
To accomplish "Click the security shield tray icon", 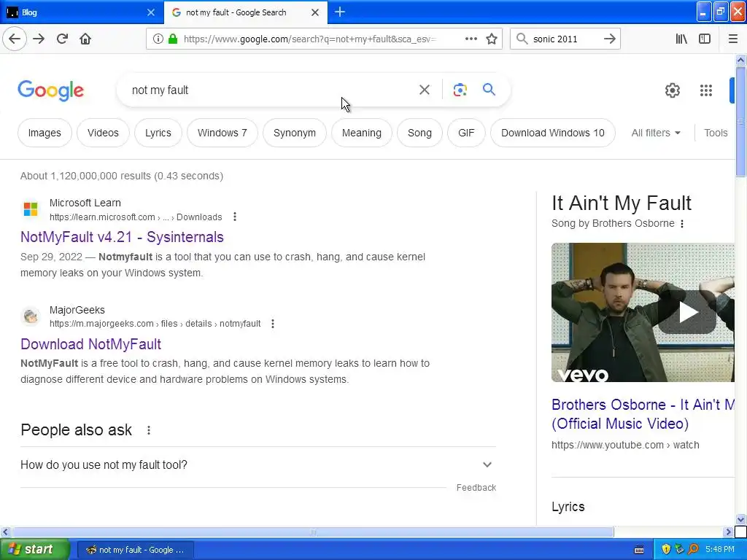I will point(666,549).
